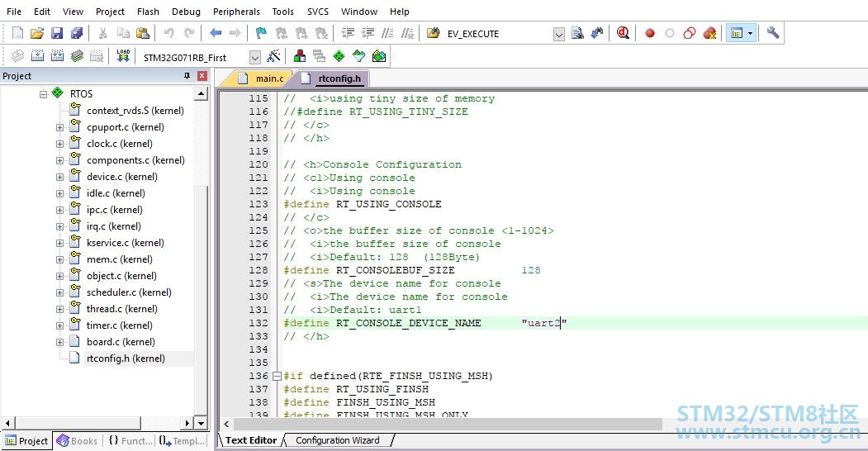Toggle the Project panel pin button
The height and width of the screenshot is (451, 868).
coord(187,76)
